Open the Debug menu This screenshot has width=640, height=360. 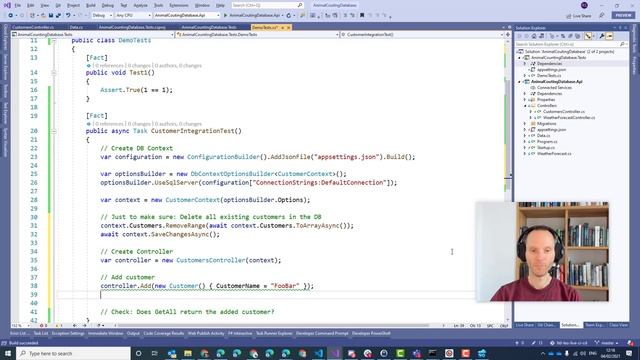[108, 5]
